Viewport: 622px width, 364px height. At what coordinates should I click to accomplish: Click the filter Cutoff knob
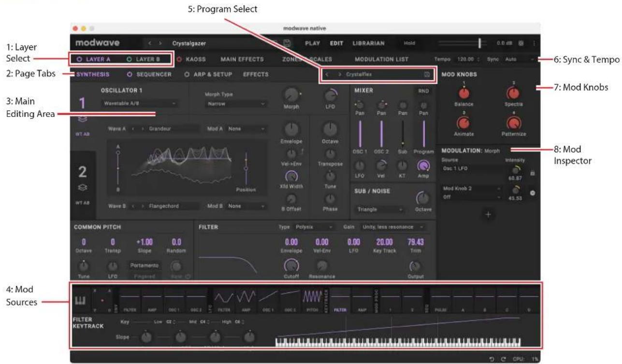pos(291,265)
